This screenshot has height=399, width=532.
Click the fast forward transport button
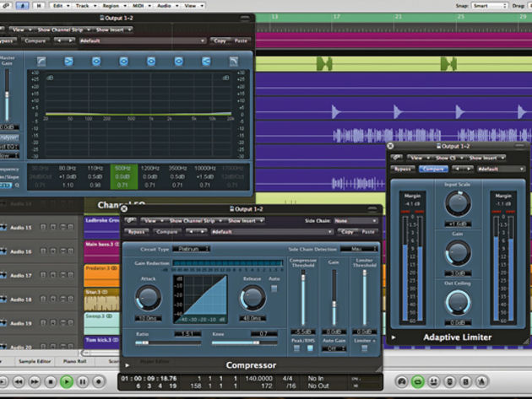tap(35, 382)
